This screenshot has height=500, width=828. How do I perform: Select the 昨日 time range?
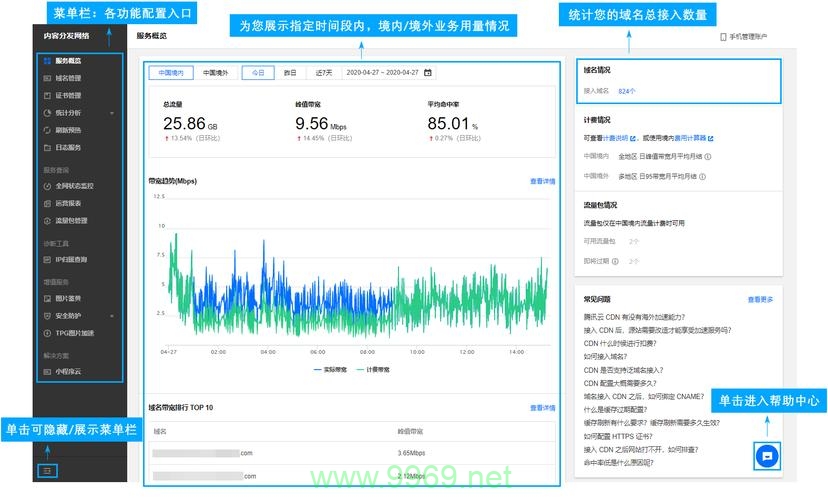(290, 73)
